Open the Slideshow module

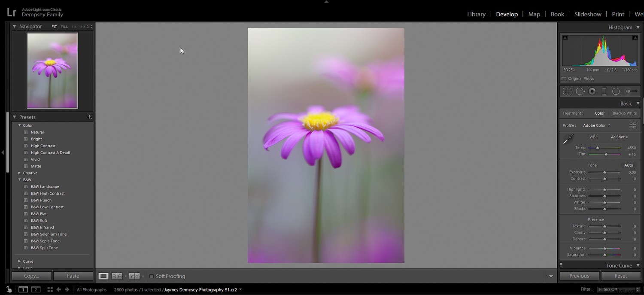[588, 14]
